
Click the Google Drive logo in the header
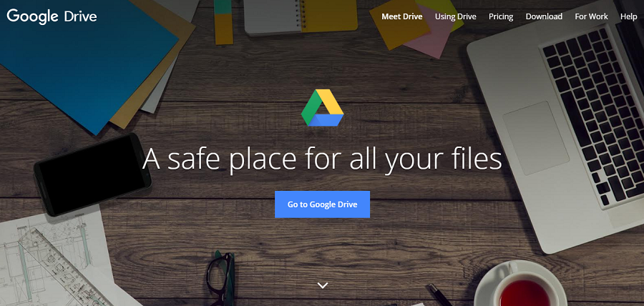point(52,16)
